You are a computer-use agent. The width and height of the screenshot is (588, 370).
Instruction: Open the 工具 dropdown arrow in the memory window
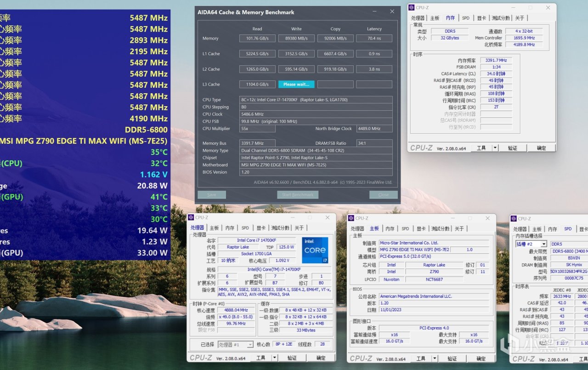495,148
